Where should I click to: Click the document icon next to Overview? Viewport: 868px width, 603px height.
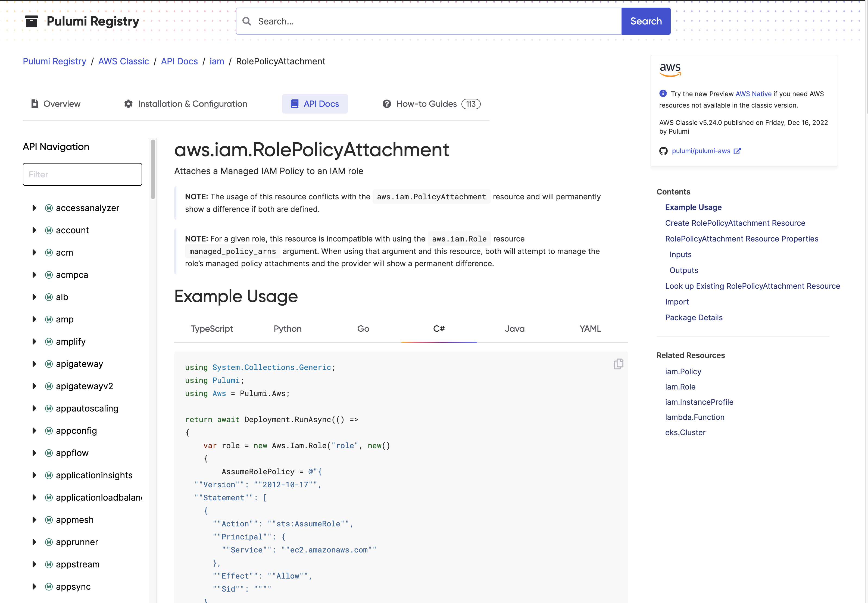click(35, 103)
